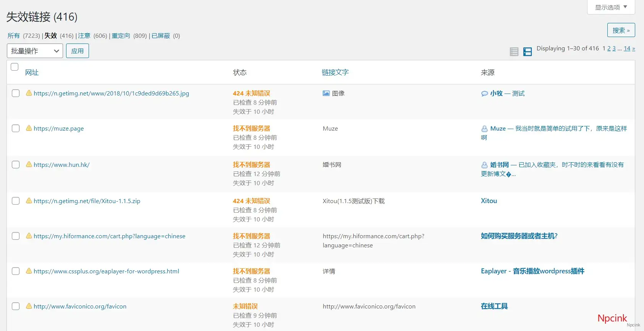Click 未知错误 status for faviconico row
The width and height of the screenshot is (644, 331).
tap(245, 306)
